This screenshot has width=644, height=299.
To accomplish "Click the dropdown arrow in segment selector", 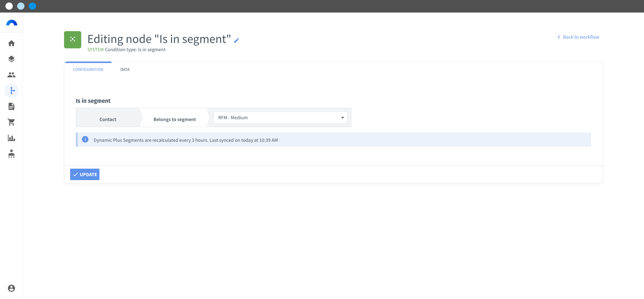I will (x=342, y=118).
